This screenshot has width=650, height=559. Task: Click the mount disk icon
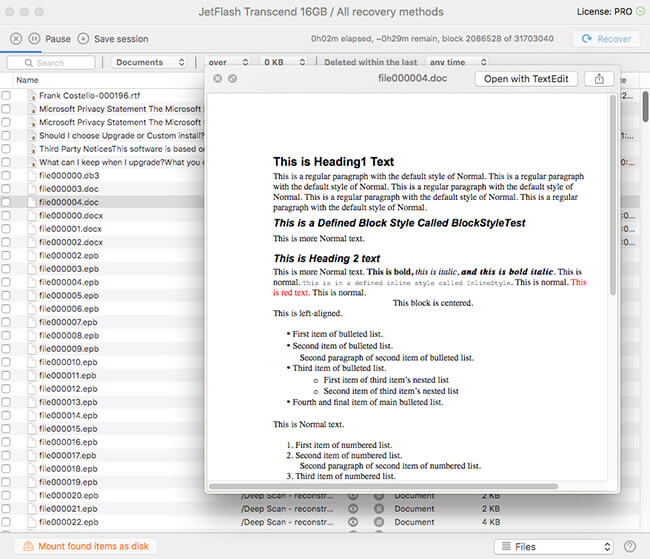(x=28, y=546)
